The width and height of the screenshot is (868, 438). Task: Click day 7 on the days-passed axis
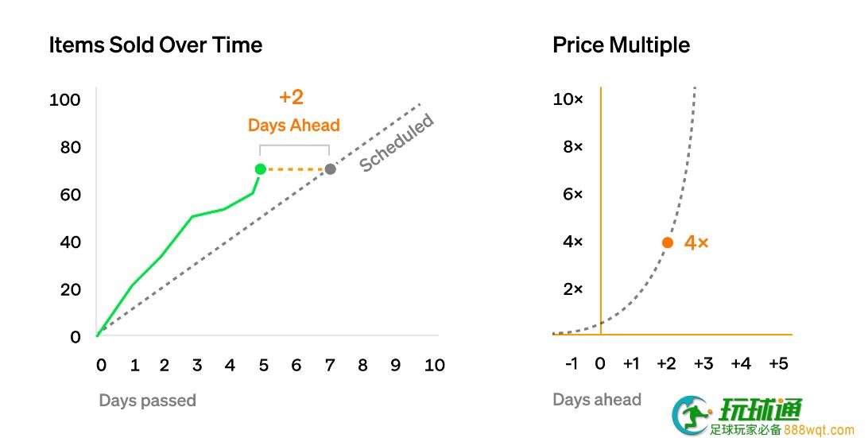[x=330, y=366]
